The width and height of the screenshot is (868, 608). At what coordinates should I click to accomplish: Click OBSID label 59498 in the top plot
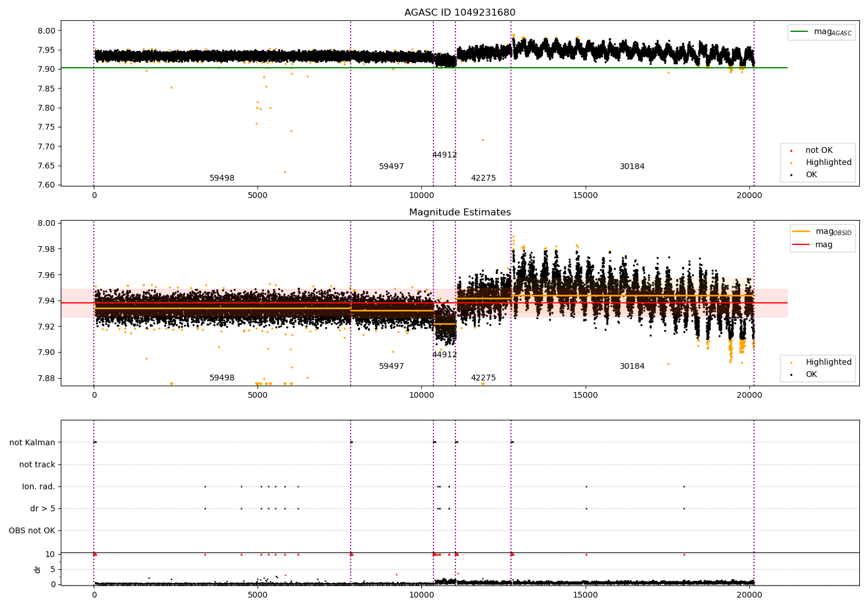pyautogui.click(x=222, y=178)
